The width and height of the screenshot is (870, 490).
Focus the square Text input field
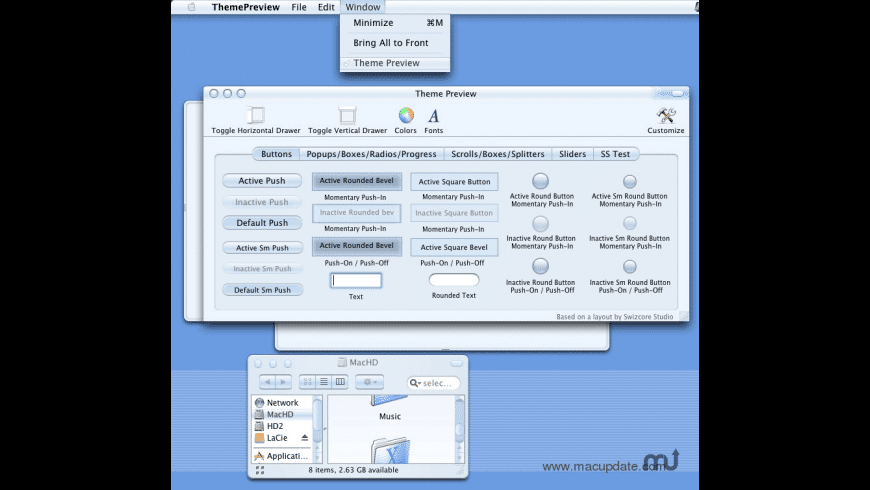pos(356,280)
